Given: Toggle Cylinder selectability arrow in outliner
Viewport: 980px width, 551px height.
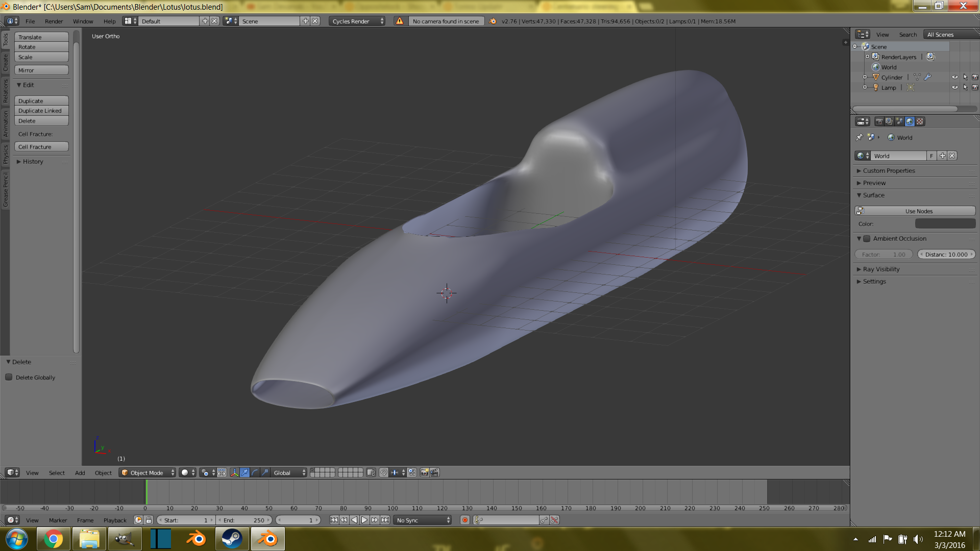Looking at the screenshot, I should (965, 77).
